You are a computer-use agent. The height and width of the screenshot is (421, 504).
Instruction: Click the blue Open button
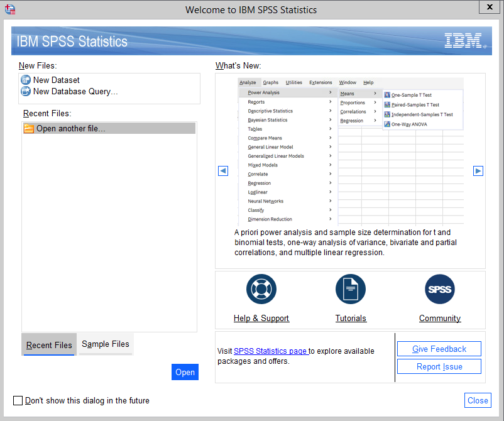[x=185, y=372]
